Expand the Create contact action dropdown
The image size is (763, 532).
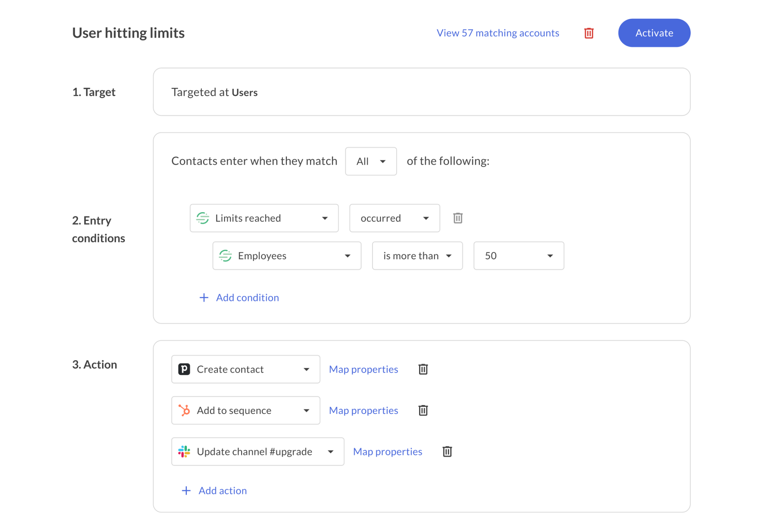306,368
